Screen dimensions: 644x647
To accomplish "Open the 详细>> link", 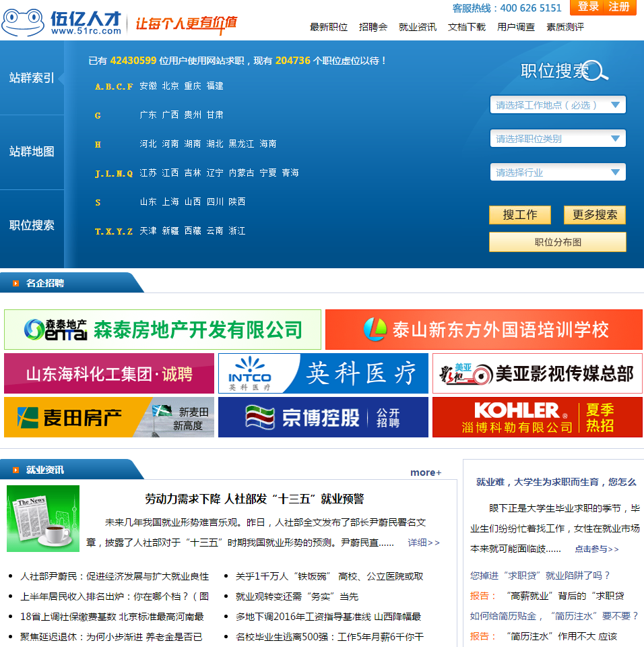I will 424,543.
